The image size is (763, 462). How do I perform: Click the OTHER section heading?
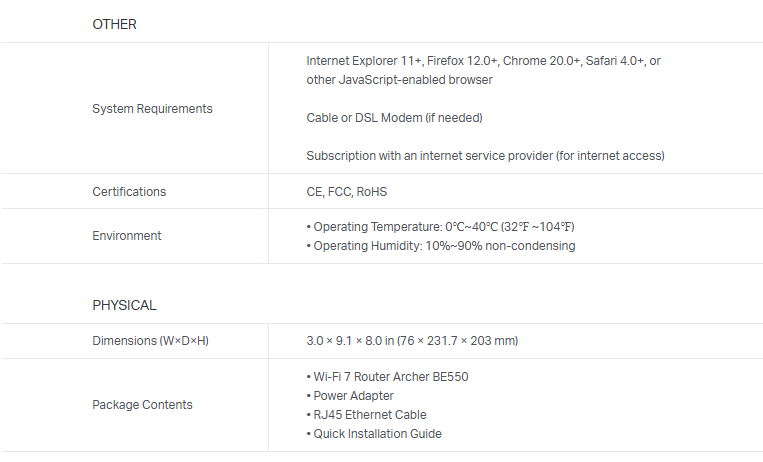[x=114, y=24]
